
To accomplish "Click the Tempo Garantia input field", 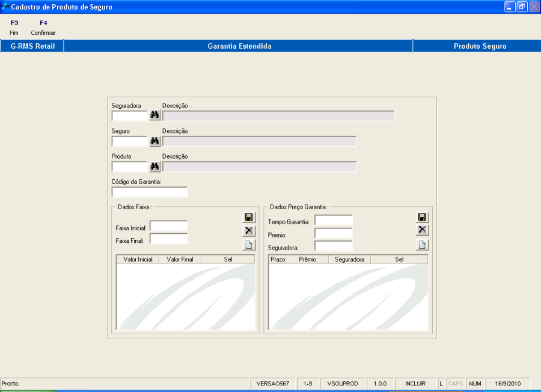I will pyautogui.click(x=333, y=220).
